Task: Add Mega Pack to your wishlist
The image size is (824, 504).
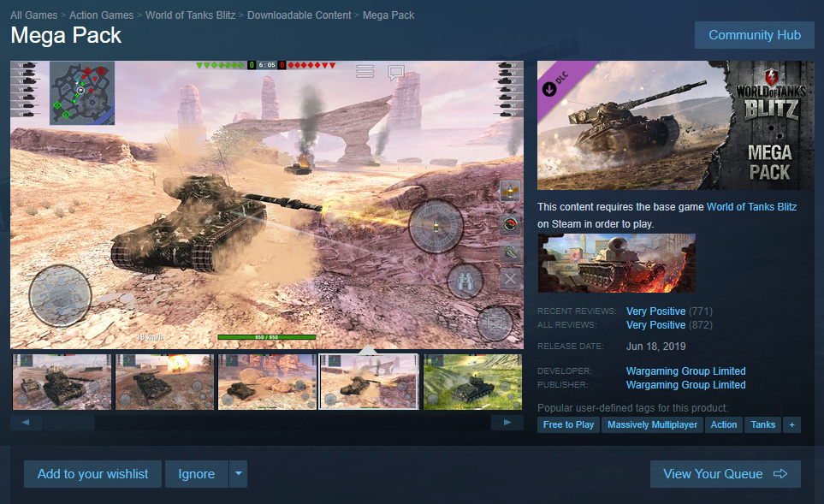Action: coord(92,474)
